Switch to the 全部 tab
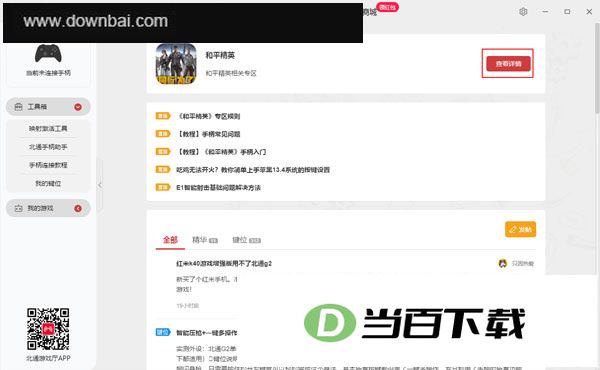The image size is (600, 370). [x=170, y=240]
